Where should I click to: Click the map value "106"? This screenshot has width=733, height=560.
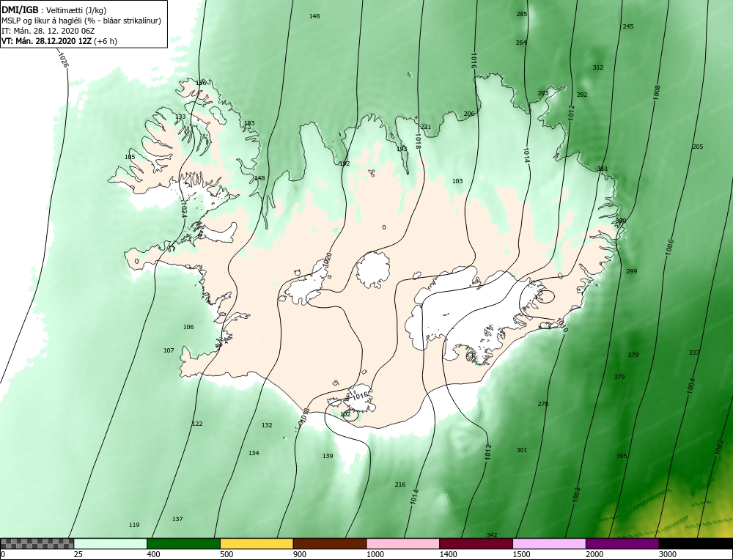point(188,327)
